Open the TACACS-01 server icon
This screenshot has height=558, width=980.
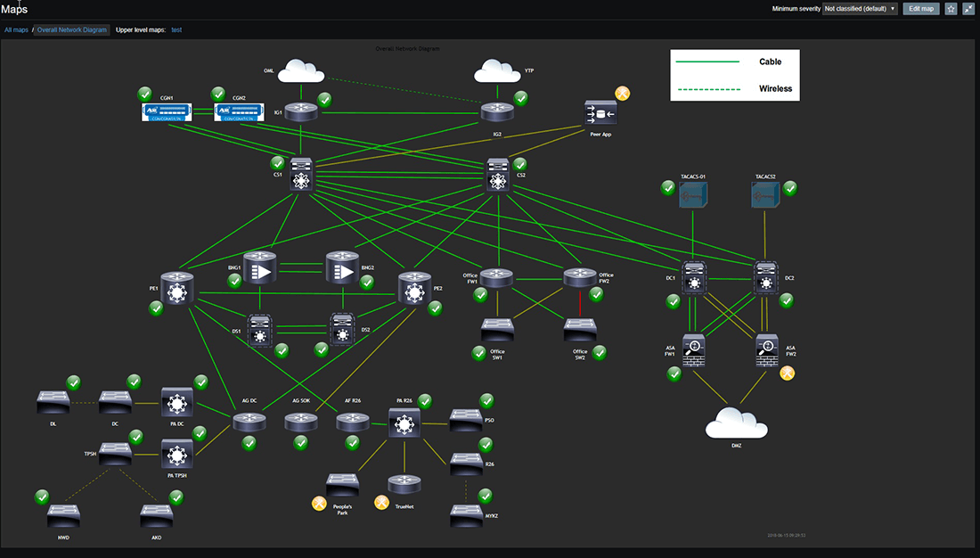tap(693, 194)
